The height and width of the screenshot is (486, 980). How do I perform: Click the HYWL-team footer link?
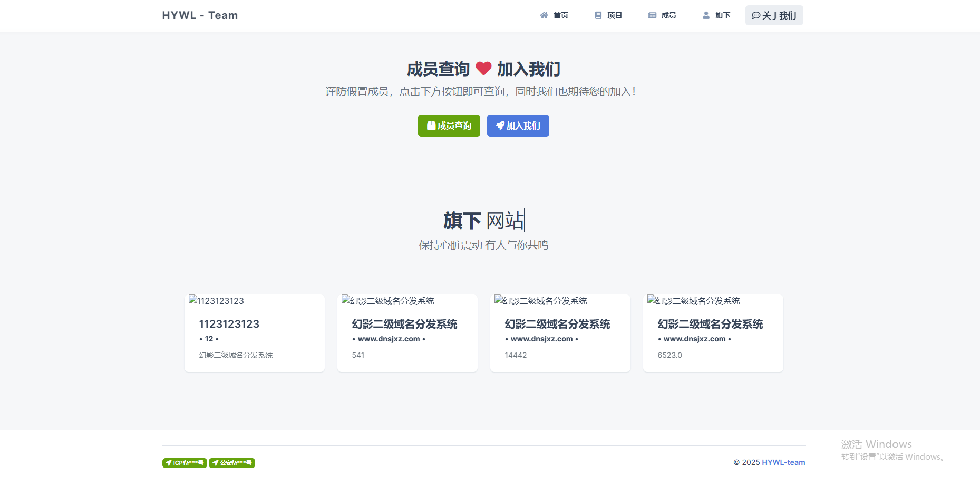[783, 462]
